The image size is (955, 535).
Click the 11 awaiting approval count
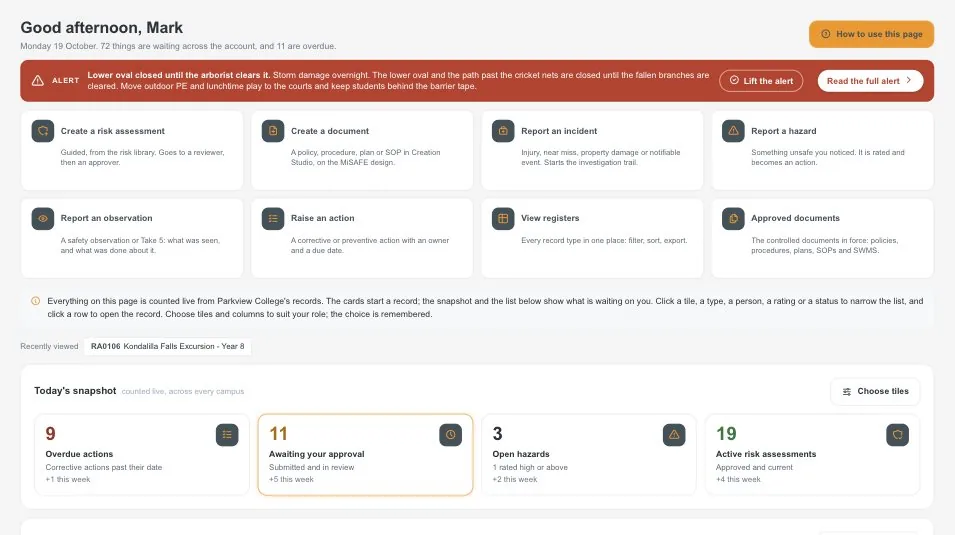278,434
